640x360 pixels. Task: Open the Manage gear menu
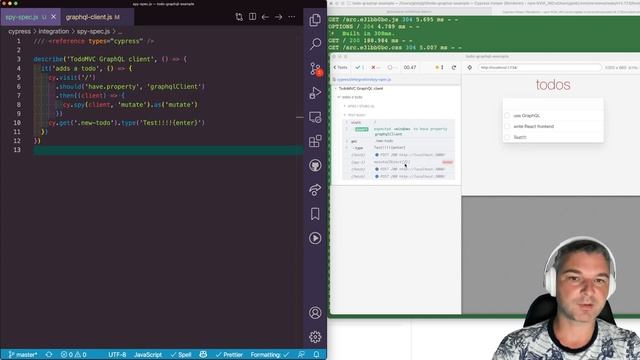[x=315, y=337]
